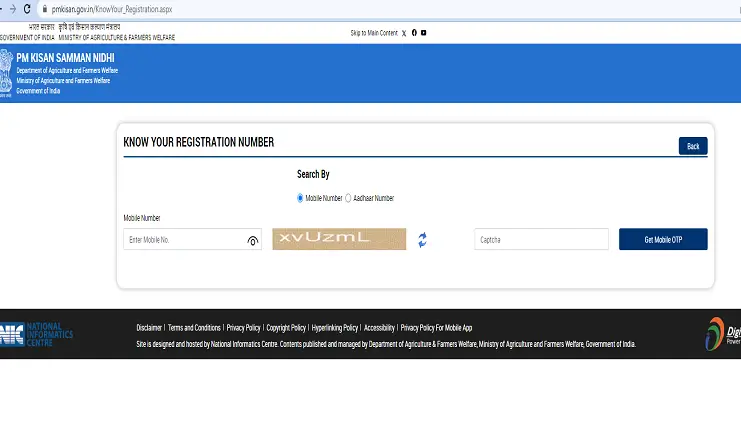Open the YouTube social icon
The height and width of the screenshot is (441, 741).
(x=424, y=33)
